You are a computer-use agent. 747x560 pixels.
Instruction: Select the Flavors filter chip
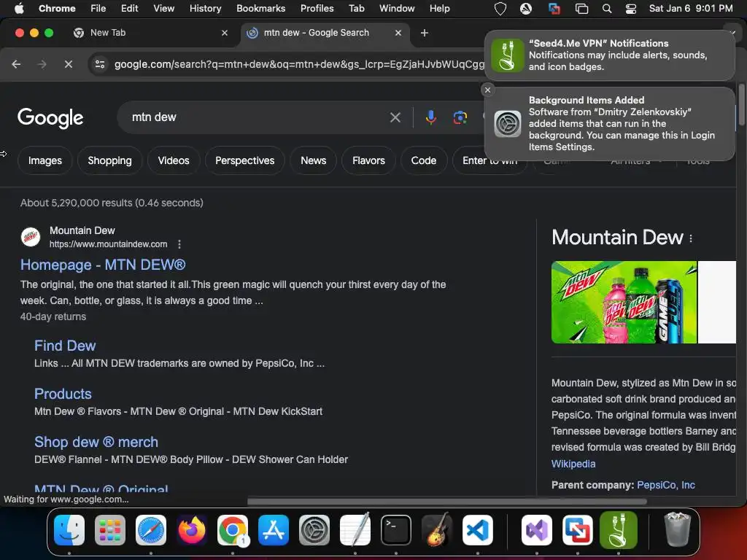368,161
